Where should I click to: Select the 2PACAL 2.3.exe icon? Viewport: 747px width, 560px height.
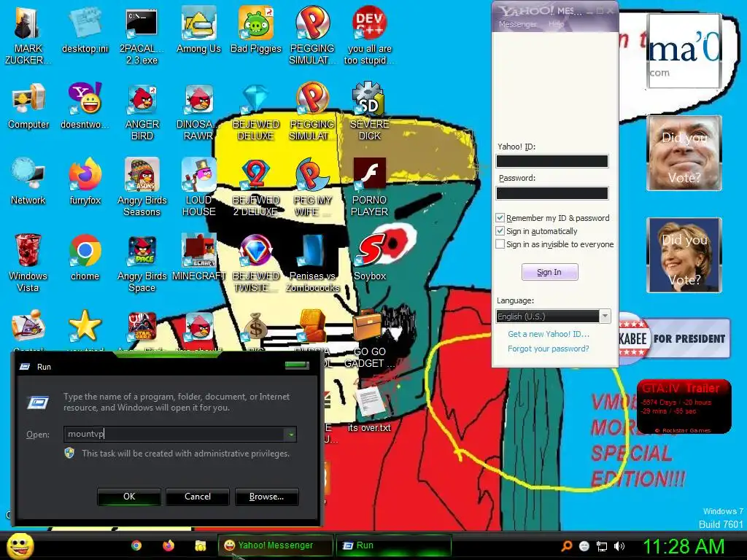click(142, 36)
